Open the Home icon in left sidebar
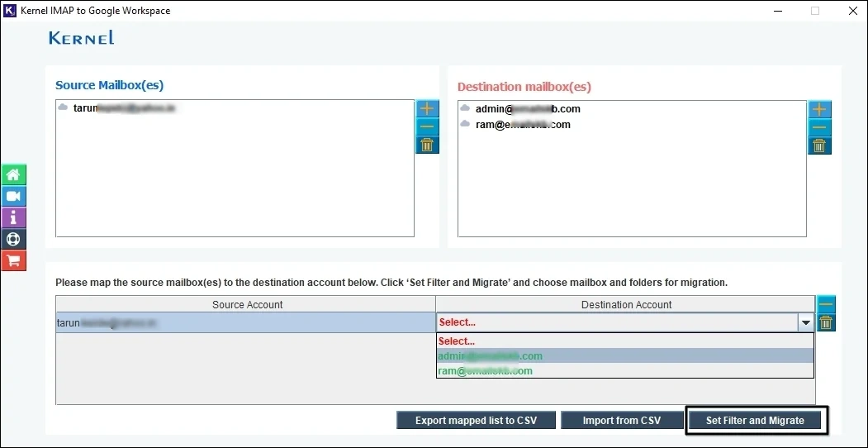Image resolution: width=868 pixels, height=448 pixels. pos(13,175)
